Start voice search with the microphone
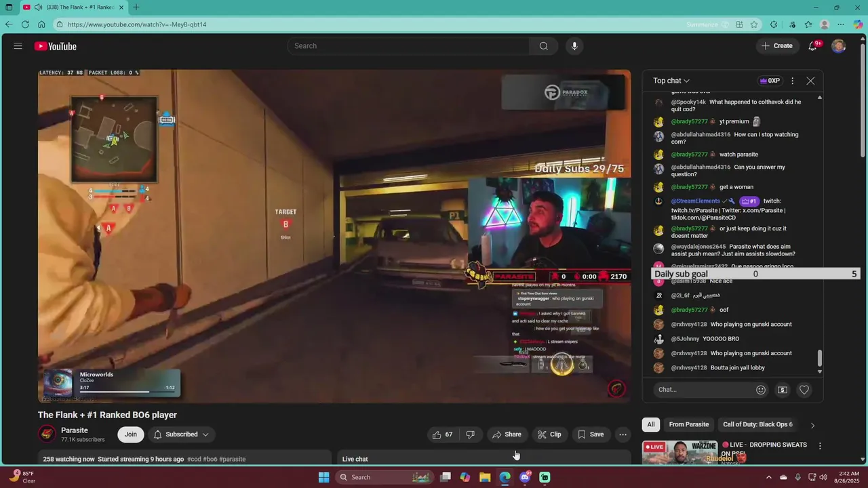868x488 pixels. 574,46
